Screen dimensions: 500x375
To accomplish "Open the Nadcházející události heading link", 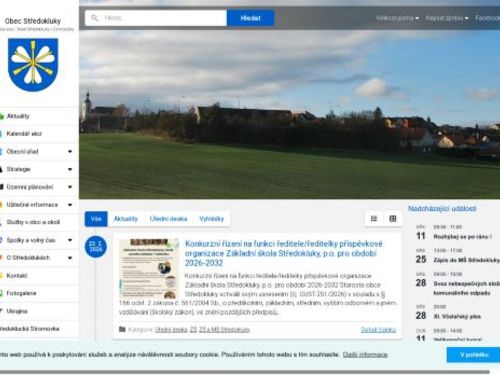I will 442,209.
